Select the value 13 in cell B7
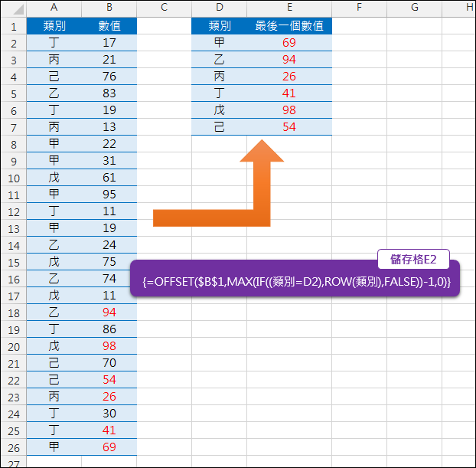This screenshot has width=476, height=468. point(109,127)
